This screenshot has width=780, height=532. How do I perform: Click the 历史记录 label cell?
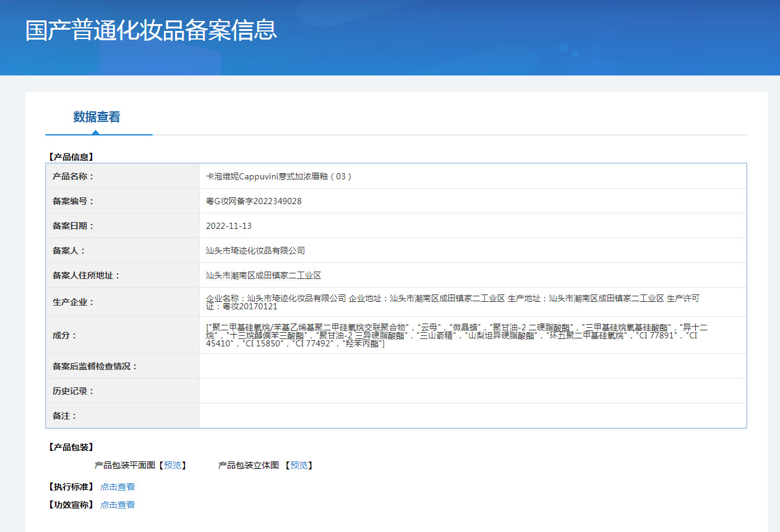(x=122, y=391)
